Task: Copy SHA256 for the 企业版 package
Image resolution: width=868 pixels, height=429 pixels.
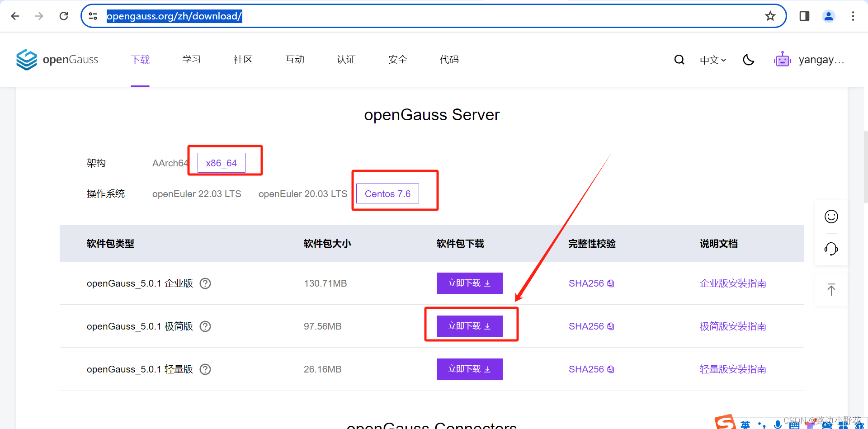Action: pyautogui.click(x=611, y=283)
